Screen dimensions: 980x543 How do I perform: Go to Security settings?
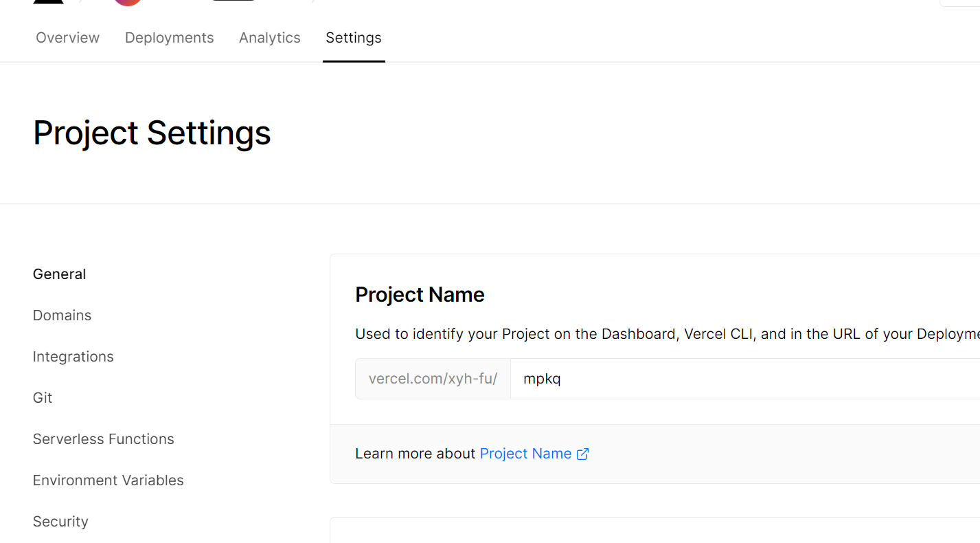[60, 522]
